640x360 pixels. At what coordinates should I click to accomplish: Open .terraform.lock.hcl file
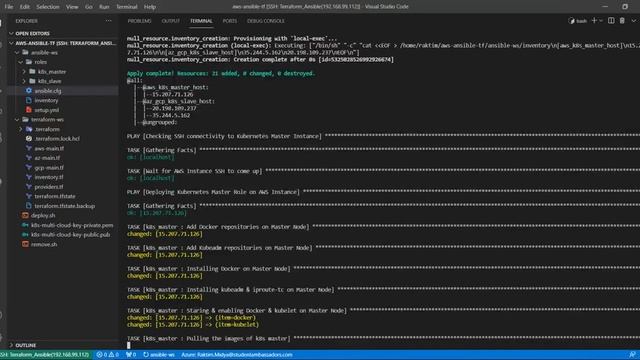(x=57, y=139)
